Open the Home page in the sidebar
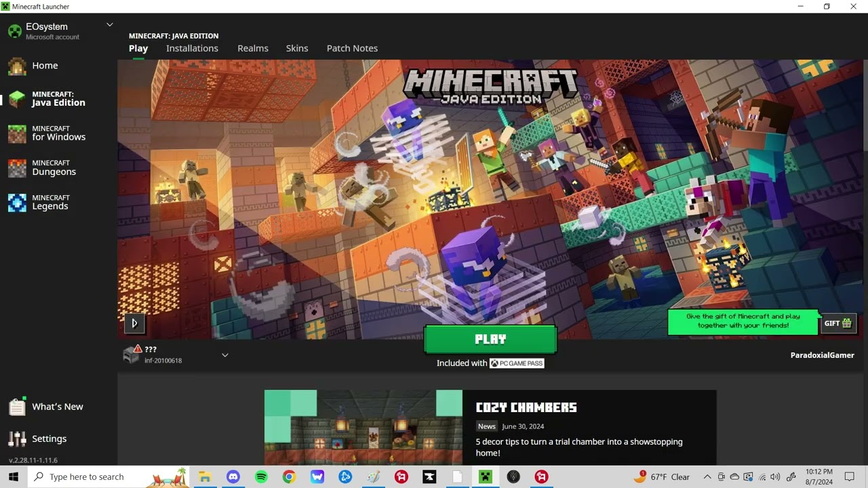This screenshot has width=868, height=488. (45, 66)
